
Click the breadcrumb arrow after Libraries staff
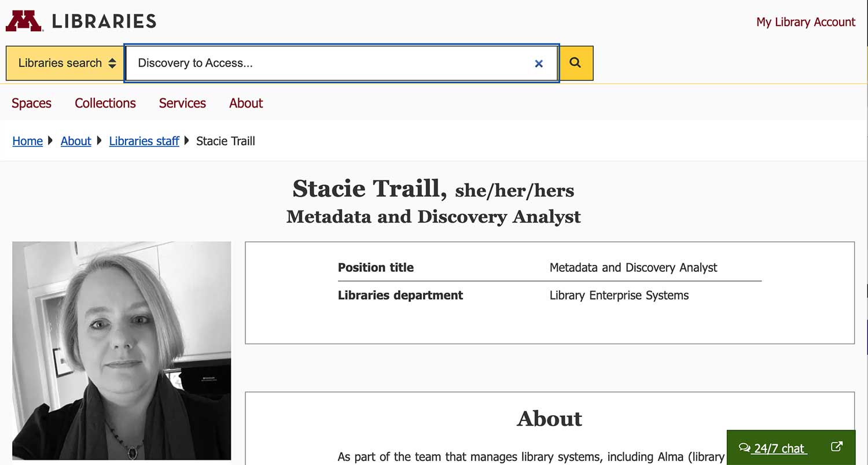186,141
